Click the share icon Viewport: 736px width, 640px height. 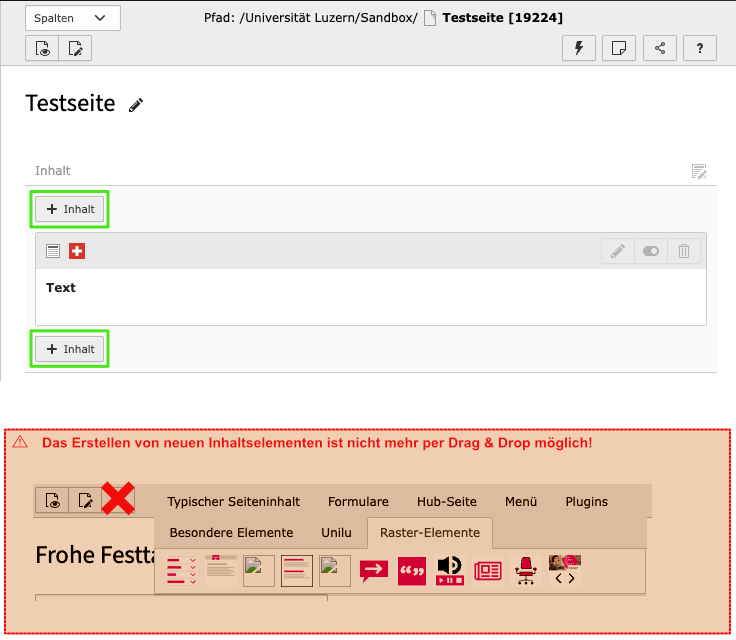tap(659, 48)
